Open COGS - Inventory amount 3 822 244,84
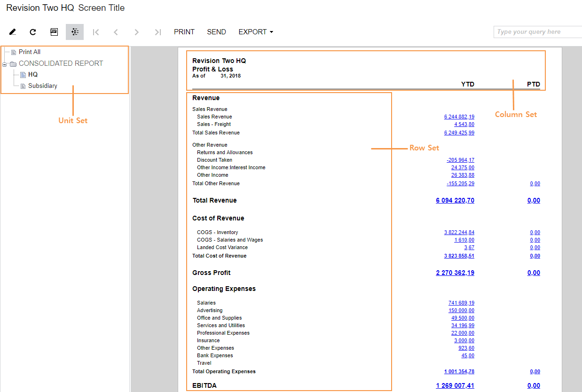The height and width of the screenshot is (392, 582). 459,232
